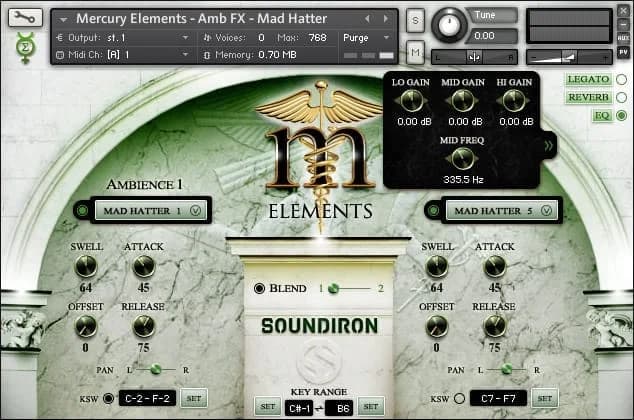Screen dimensions: 634x420
Task: Enable the REVERB toggle
Action: 621,97
